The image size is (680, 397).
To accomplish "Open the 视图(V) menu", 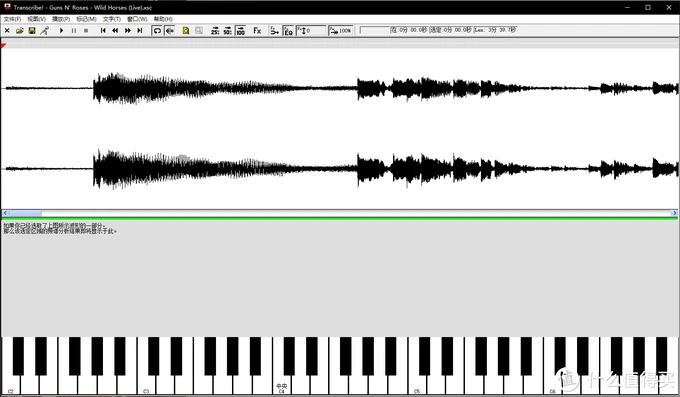I will tap(36, 19).
